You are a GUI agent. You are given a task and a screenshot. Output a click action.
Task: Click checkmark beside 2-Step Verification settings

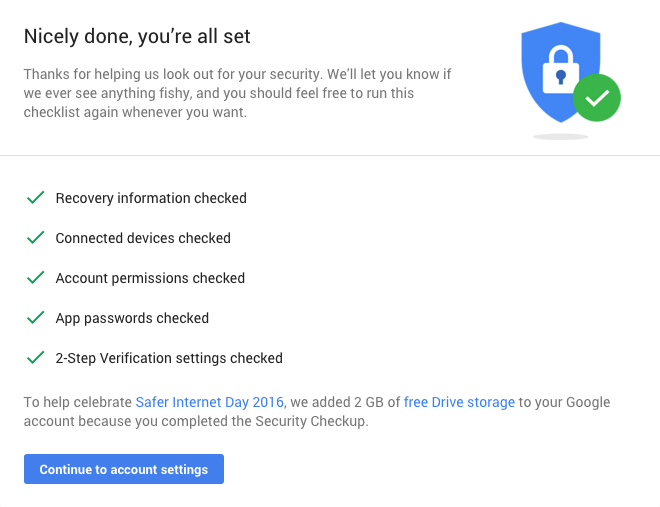[x=36, y=358]
